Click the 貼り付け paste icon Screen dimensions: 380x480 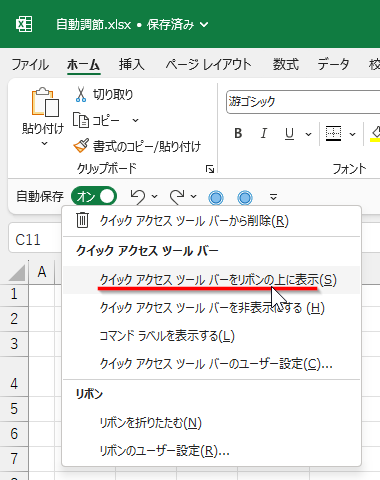click(x=45, y=102)
